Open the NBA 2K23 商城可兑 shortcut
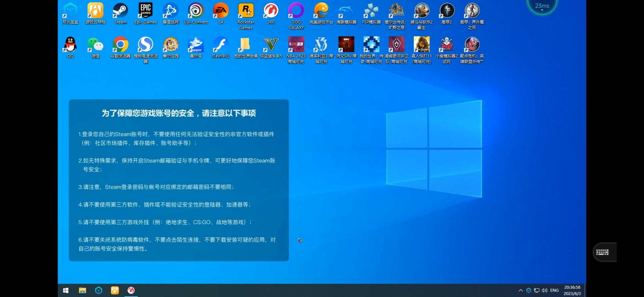Image resolution: width=644 pixels, height=297 pixels. click(296, 50)
